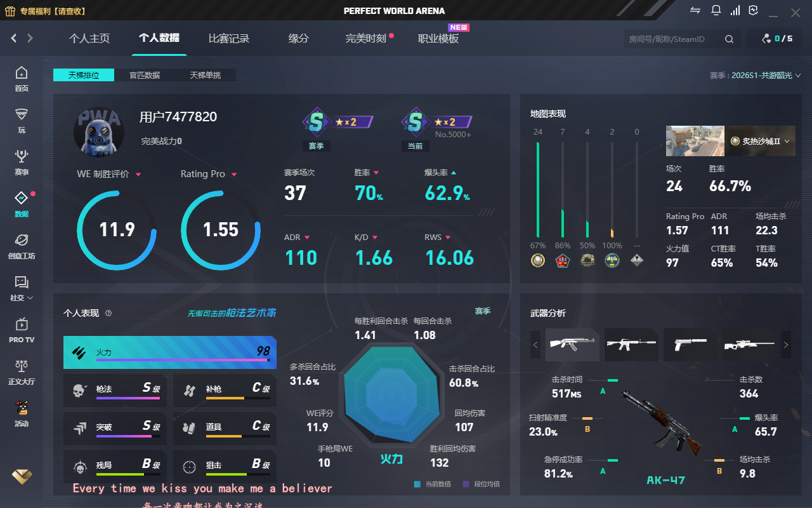
Task: Expand WE 制胜评价 red arrow
Action: pyautogui.click(x=138, y=175)
